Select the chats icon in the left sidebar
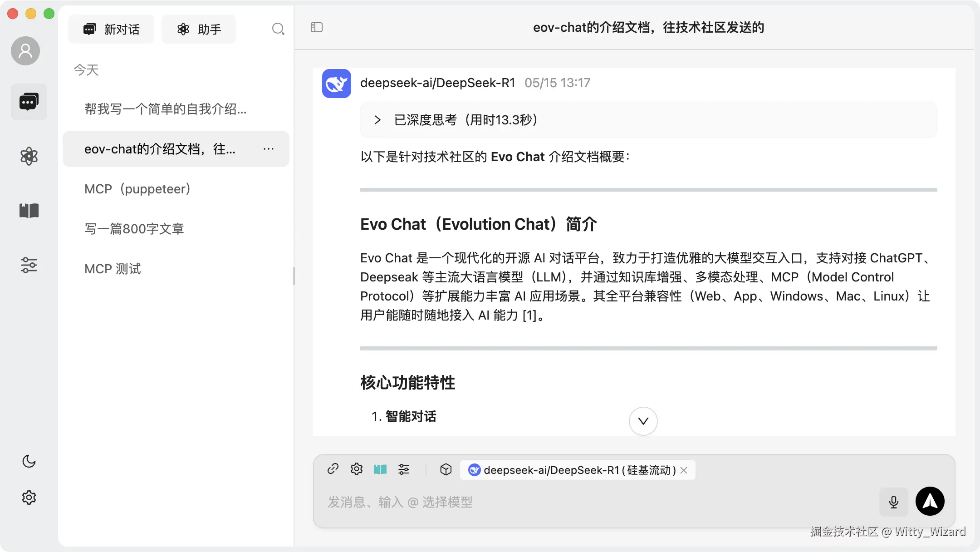Viewport: 980px width, 552px height. [x=29, y=101]
